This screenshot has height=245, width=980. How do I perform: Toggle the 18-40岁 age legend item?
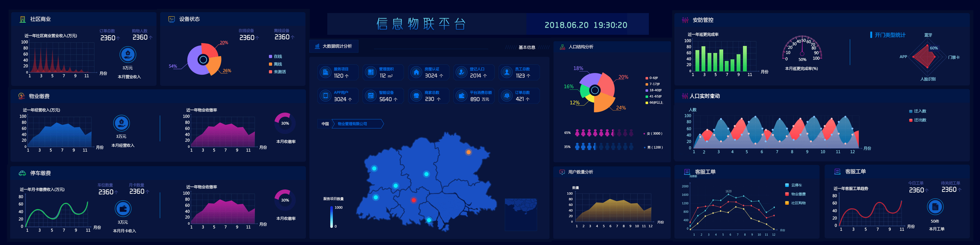pos(654,91)
